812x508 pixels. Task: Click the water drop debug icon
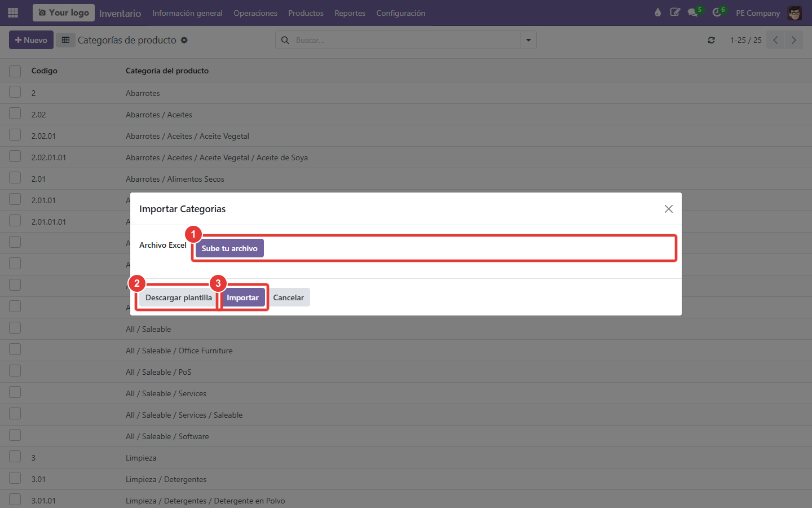click(657, 12)
